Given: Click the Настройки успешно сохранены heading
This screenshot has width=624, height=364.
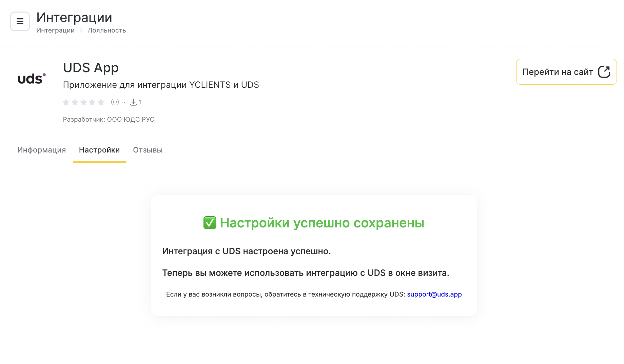Looking at the screenshot, I should click(322, 223).
